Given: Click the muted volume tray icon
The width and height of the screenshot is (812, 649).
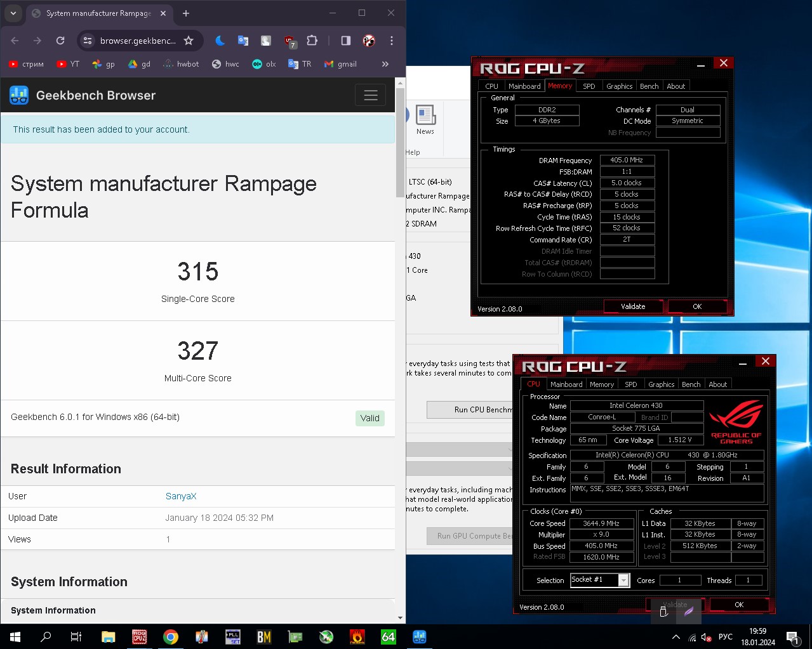Looking at the screenshot, I should tap(707, 637).
